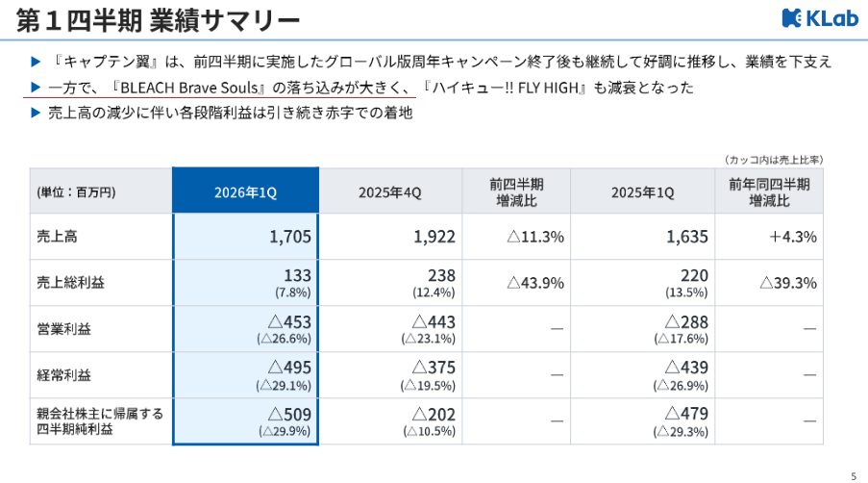
Task: Click the △11.3% change value
Action: pyautogui.click(x=535, y=237)
